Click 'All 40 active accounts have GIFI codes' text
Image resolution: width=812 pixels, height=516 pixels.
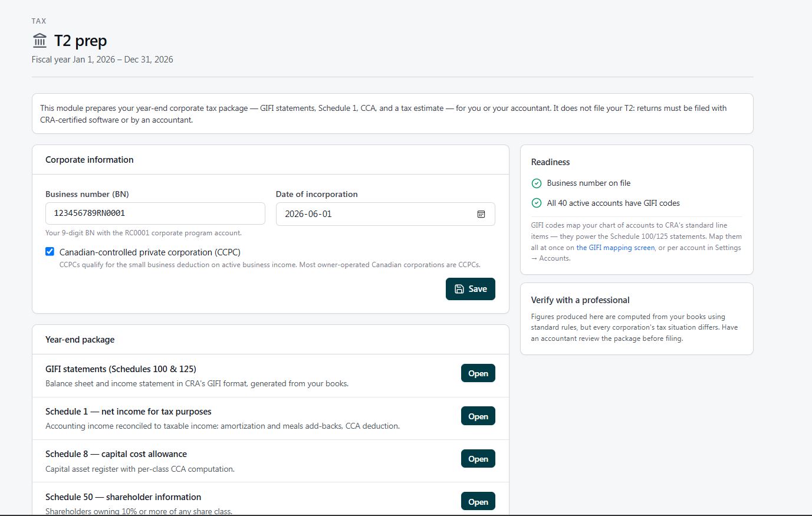613,203
